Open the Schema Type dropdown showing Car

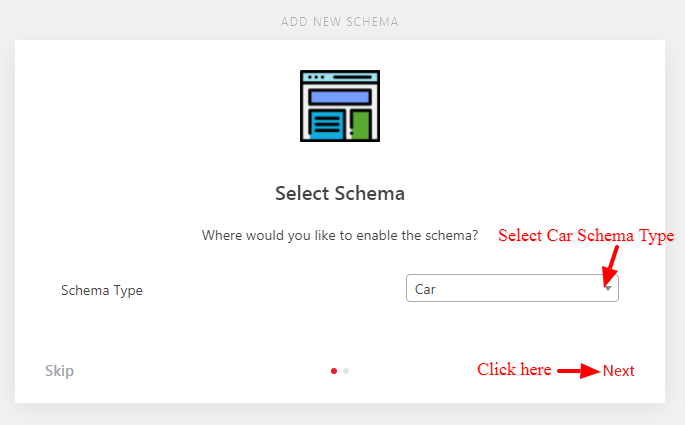[512, 288]
